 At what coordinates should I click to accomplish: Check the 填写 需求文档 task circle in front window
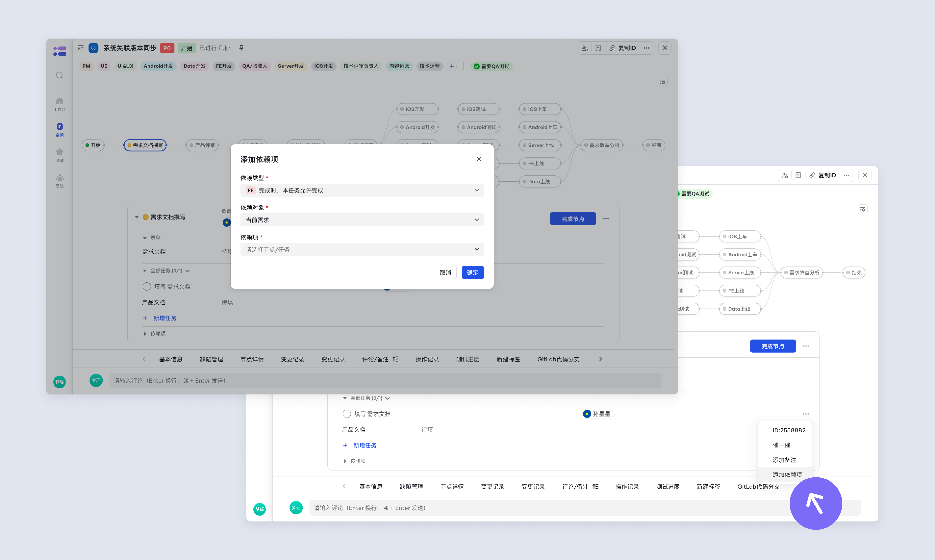[147, 286]
